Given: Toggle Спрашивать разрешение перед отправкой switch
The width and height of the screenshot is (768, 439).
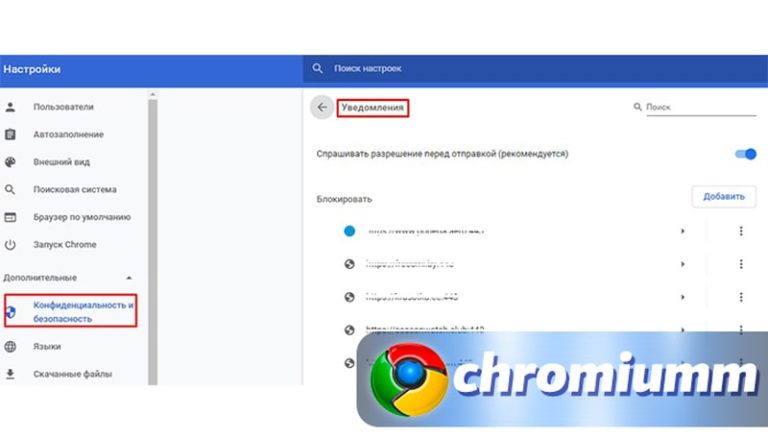Looking at the screenshot, I should 745,154.
